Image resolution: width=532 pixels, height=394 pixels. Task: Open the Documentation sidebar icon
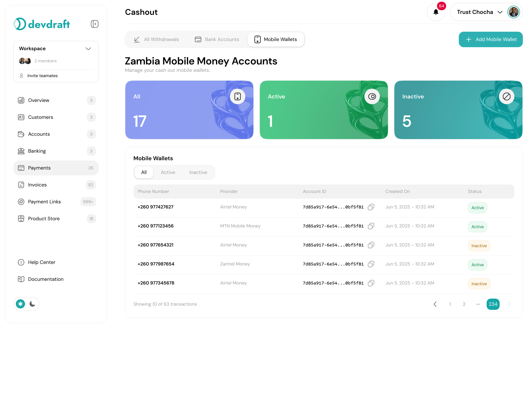pyautogui.click(x=21, y=279)
